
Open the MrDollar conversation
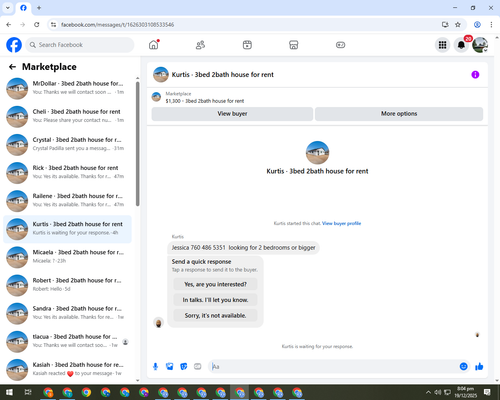(67, 88)
